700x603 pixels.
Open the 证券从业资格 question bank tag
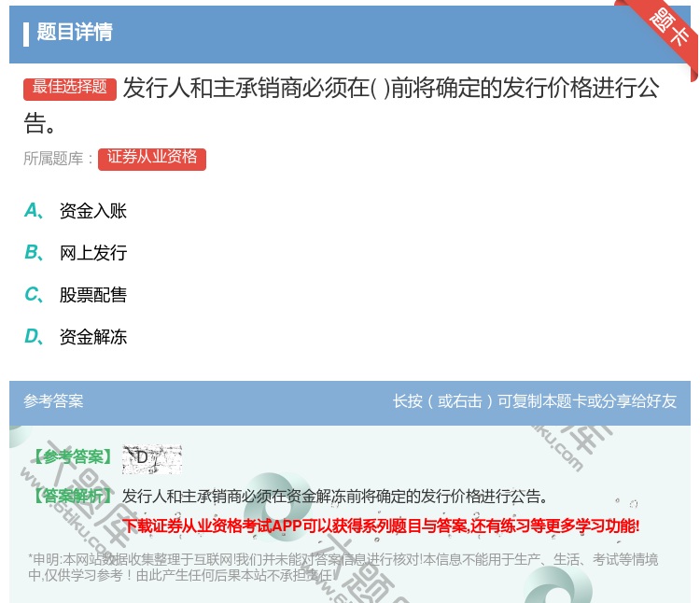pyautogui.click(x=152, y=158)
